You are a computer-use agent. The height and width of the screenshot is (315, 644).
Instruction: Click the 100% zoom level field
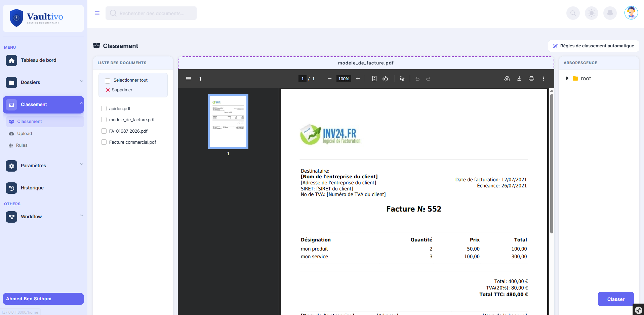click(344, 79)
